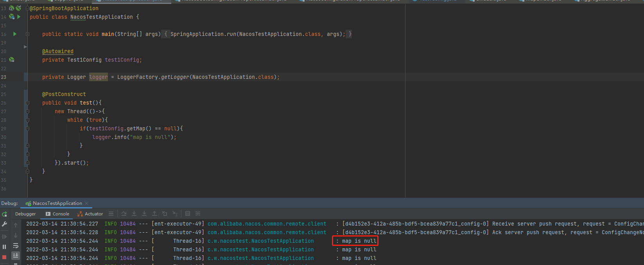Click "Receive server push request" log message

coord(534,224)
